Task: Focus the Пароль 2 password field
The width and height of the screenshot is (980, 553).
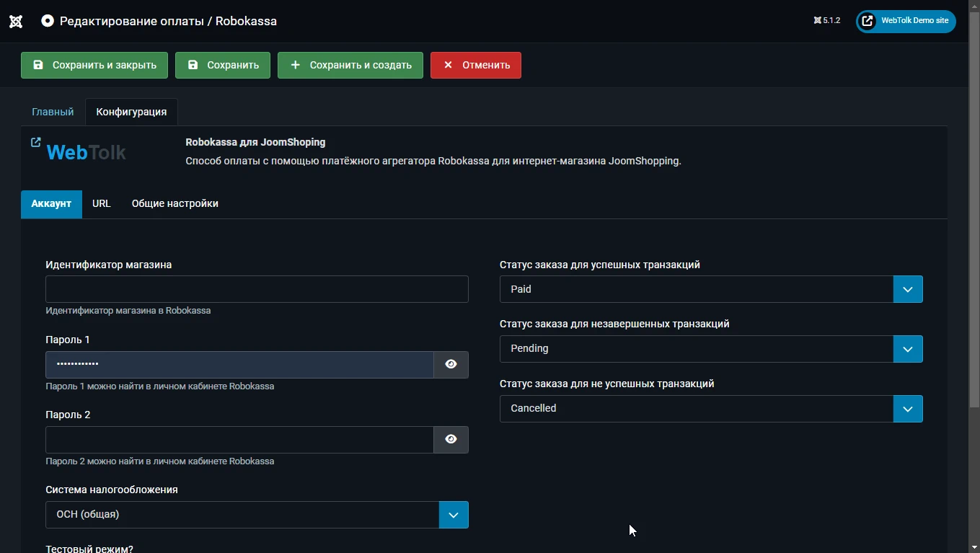Action: pyautogui.click(x=239, y=440)
